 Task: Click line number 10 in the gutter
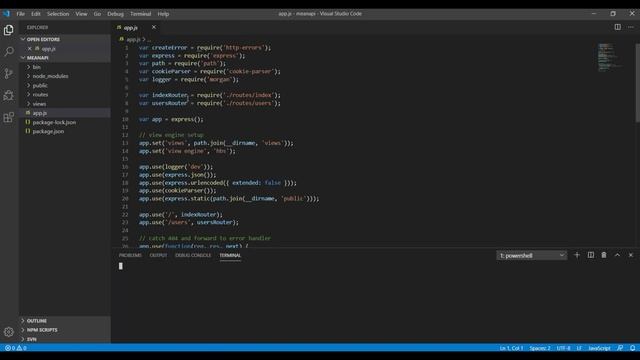point(125,119)
